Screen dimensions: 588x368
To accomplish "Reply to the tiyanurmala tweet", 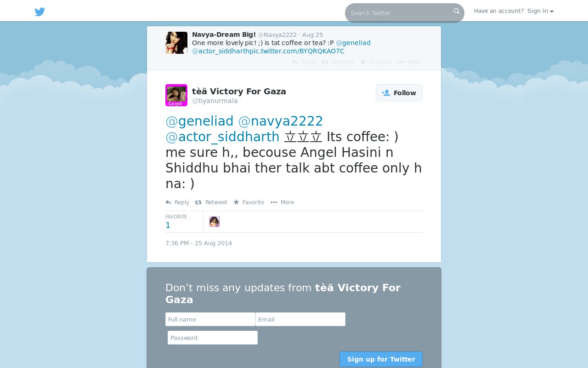I will point(177,202).
